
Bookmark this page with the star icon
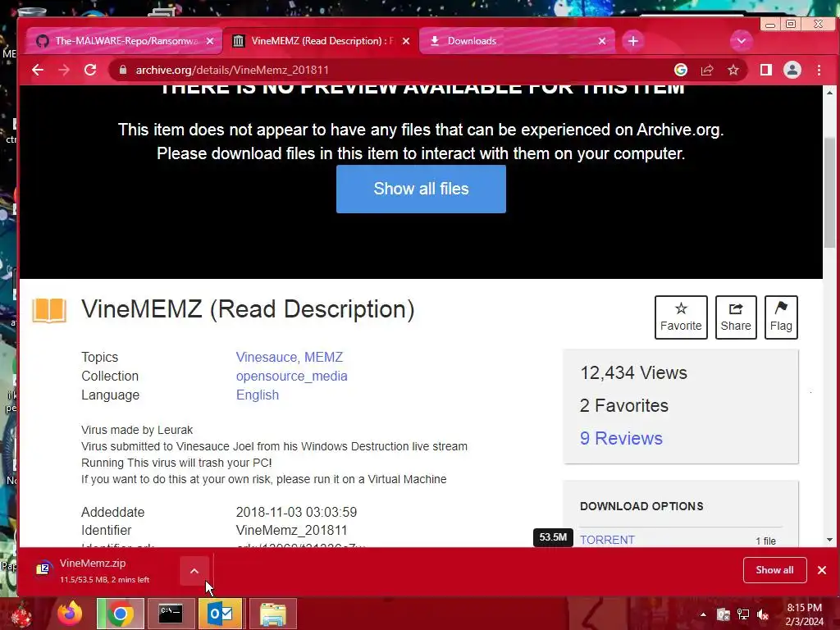click(733, 71)
